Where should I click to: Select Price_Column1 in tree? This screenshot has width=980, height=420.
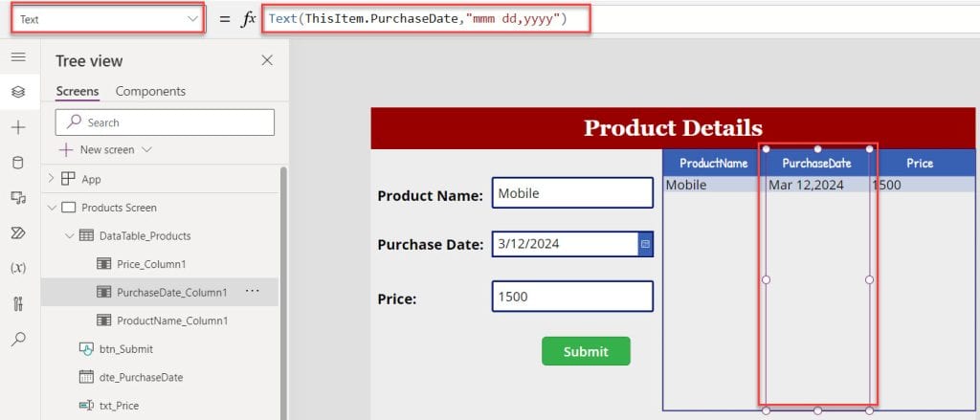click(x=151, y=264)
